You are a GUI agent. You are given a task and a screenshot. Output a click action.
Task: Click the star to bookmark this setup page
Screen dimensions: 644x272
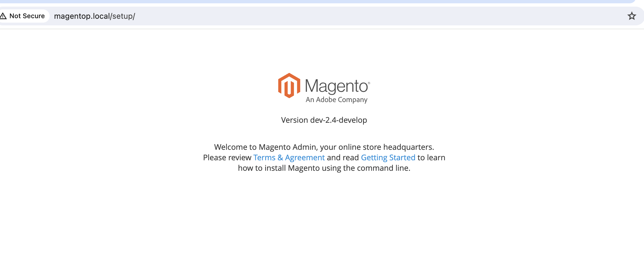point(632,16)
